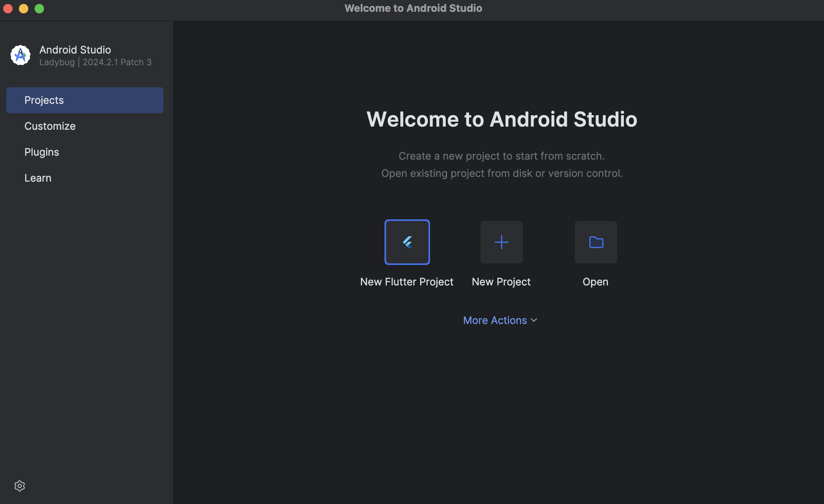
Task: Click the Android Studio logo icon
Action: 20,55
